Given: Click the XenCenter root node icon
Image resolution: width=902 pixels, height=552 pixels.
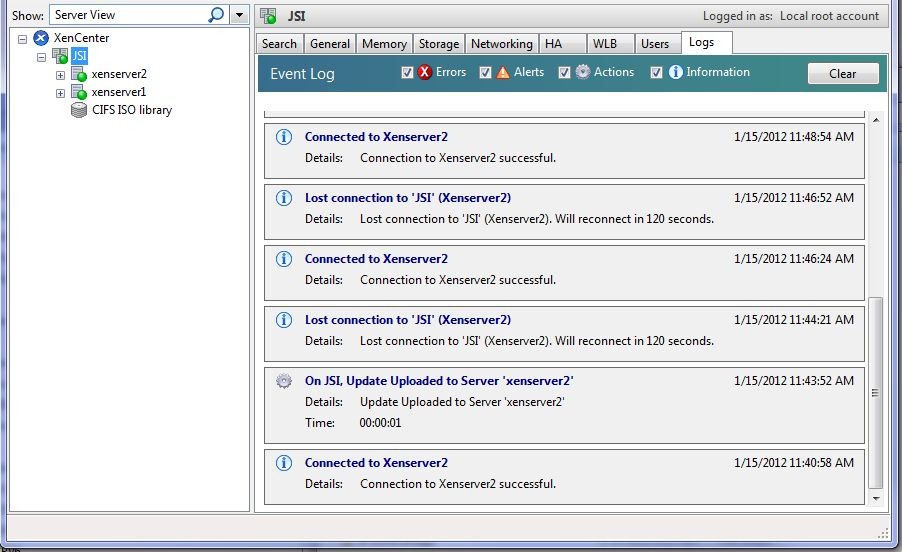Looking at the screenshot, I should tap(41, 38).
